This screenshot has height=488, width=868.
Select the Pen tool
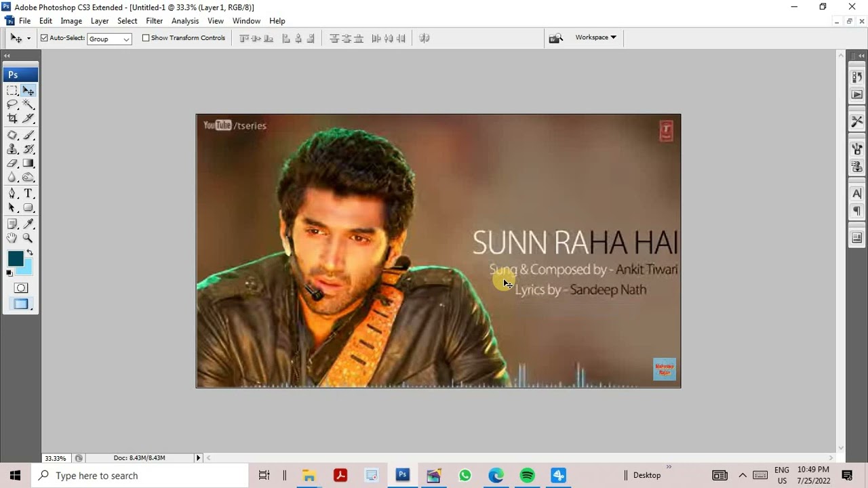pos(12,194)
